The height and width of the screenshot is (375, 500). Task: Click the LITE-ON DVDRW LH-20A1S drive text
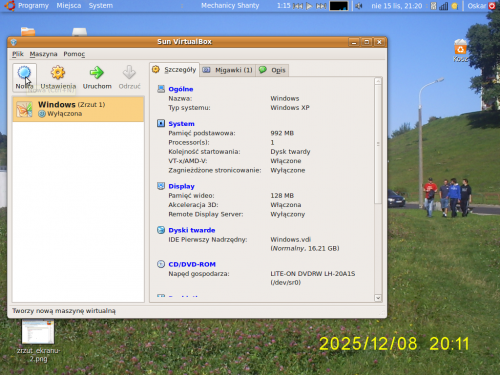[x=313, y=274]
